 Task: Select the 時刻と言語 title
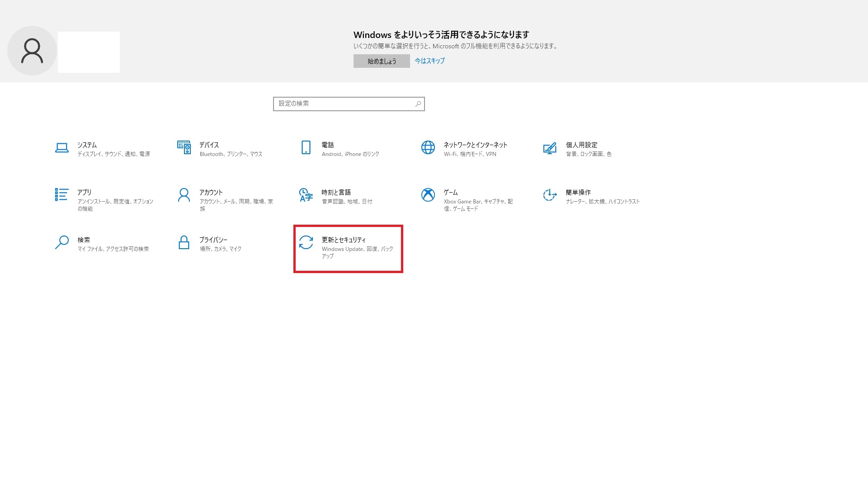(x=336, y=193)
